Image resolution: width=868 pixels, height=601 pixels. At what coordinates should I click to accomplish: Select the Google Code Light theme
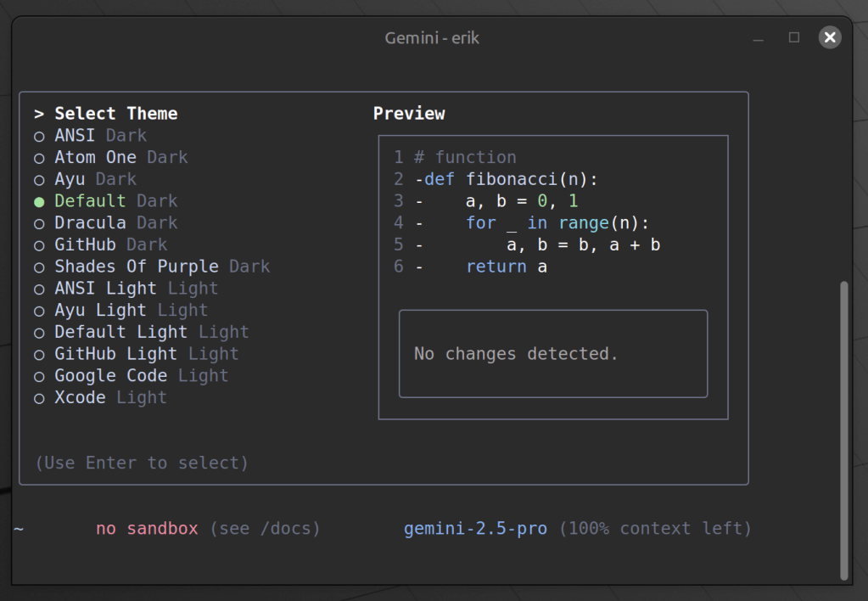(x=39, y=376)
